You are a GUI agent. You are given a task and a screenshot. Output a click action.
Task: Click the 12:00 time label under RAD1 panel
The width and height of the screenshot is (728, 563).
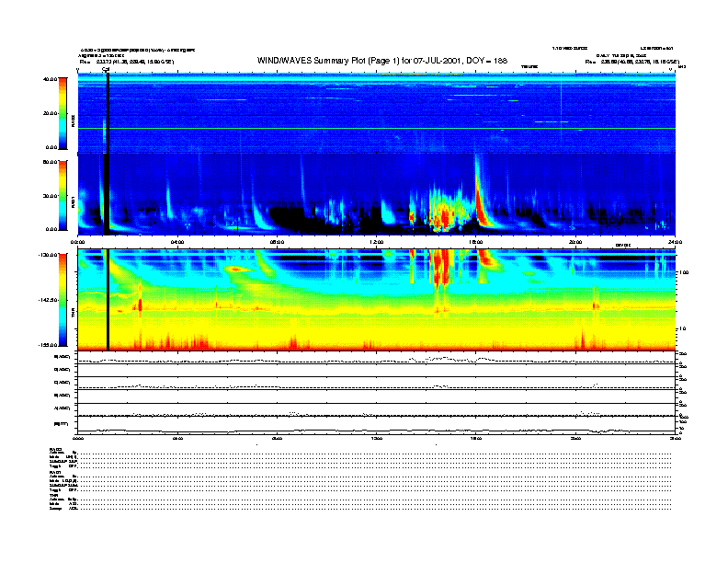click(377, 242)
